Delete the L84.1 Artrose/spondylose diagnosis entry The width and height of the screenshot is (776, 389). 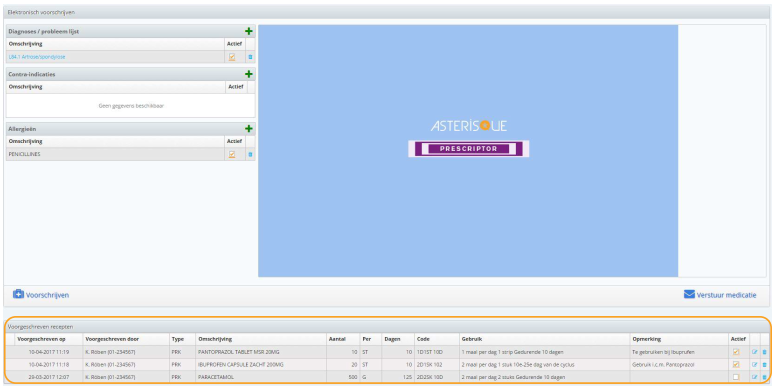pyautogui.click(x=250, y=57)
